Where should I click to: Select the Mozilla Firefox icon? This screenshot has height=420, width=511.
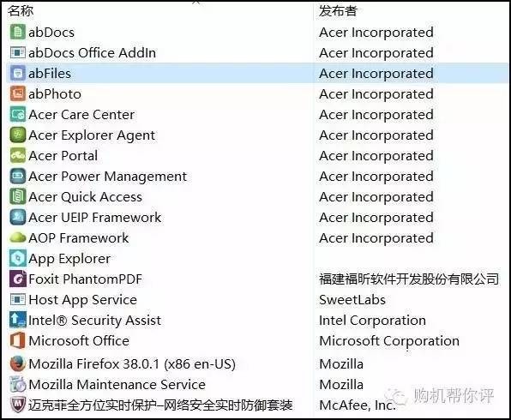point(18,363)
